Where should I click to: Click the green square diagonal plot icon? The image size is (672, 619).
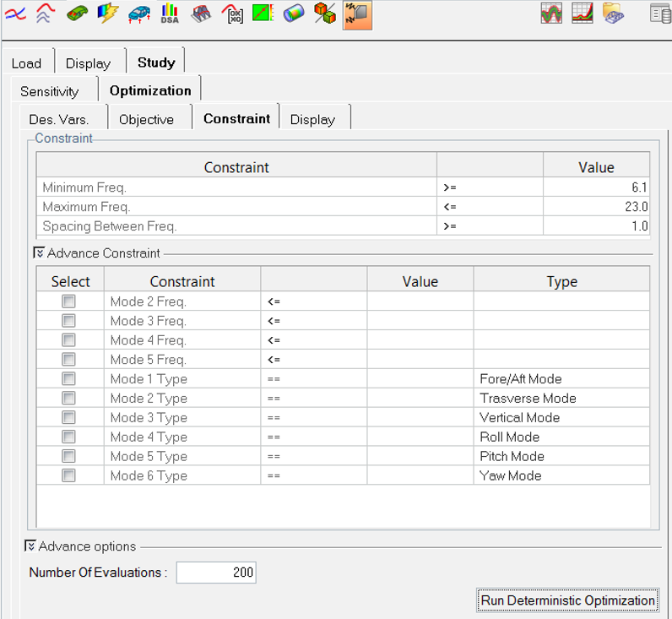click(263, 14)
